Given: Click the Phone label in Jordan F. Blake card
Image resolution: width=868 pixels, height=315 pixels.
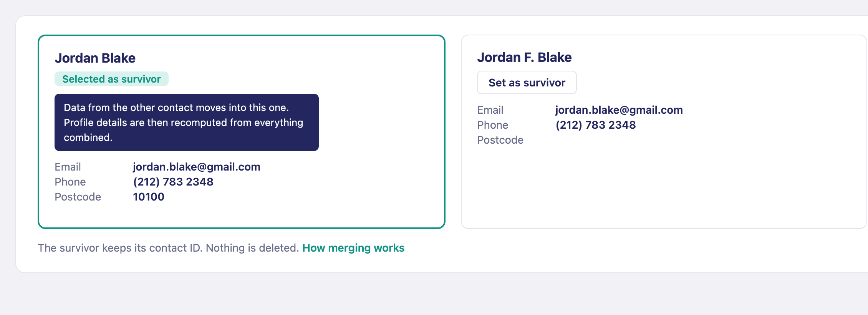Looking at the screenshot, I should click(493, 125).
